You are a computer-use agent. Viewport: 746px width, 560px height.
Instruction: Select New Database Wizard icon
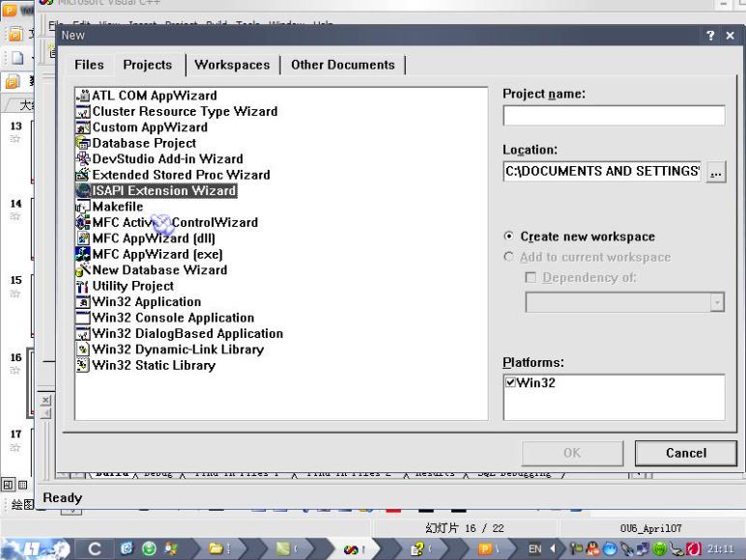(x=83, y=270)
